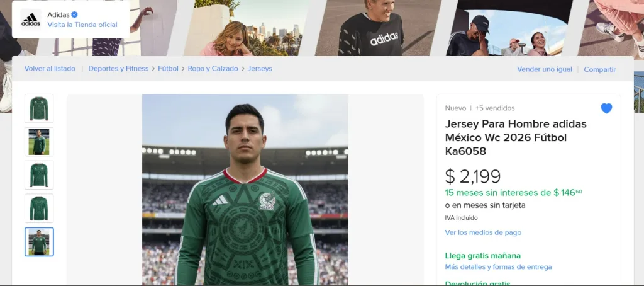
Task: View the fourth jersey thumbnail
Action: pyautogui.click(x=39, y=209)
